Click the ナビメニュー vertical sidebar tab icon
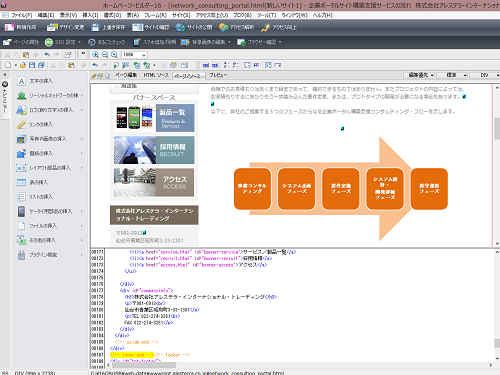The height and width of the screenshot is (375, 500). (5, 84)
